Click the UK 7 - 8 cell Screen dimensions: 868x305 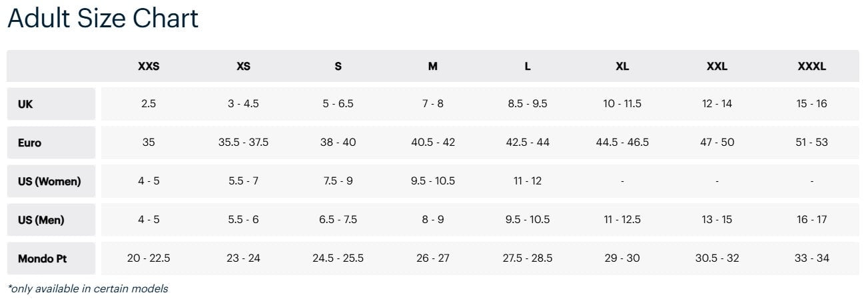(x=433, y=104)
